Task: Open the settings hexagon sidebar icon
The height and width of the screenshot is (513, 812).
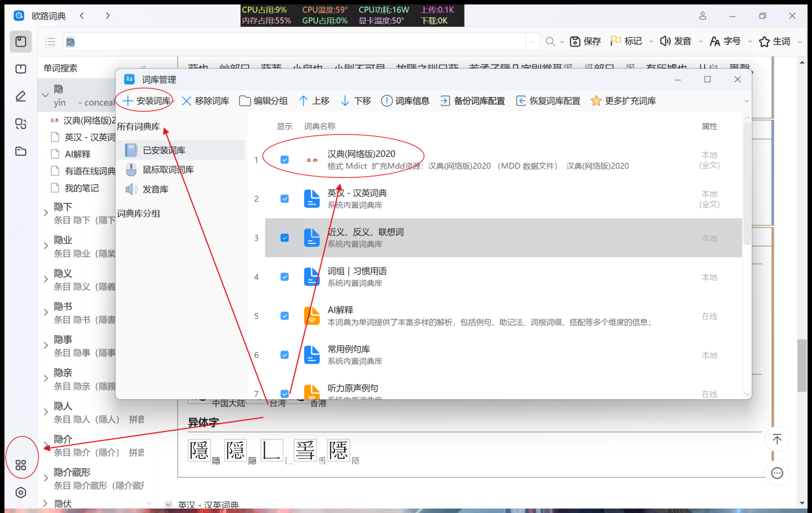Action: pyautogui.click(x=21, y=492)
